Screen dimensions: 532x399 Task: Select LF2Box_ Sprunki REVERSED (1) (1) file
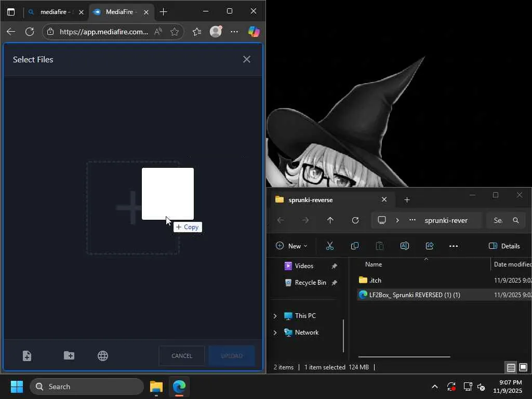point(415,295)
